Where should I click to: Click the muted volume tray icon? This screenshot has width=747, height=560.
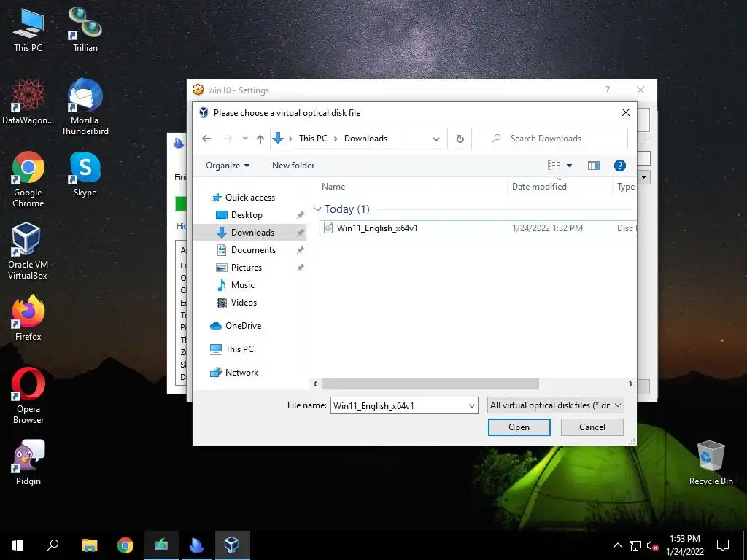point(652,545)
